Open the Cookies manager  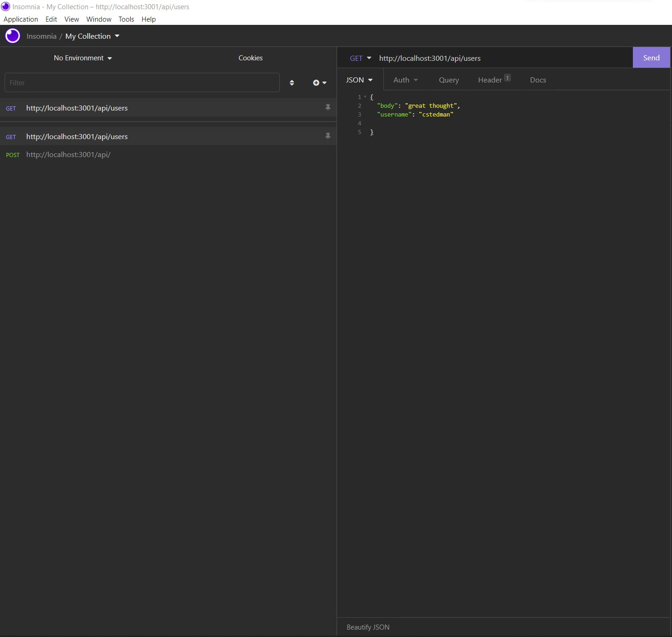(250, 58)
